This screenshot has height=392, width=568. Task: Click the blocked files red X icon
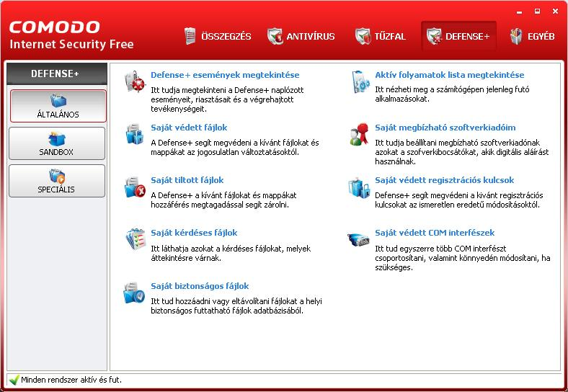coord(134,187)
